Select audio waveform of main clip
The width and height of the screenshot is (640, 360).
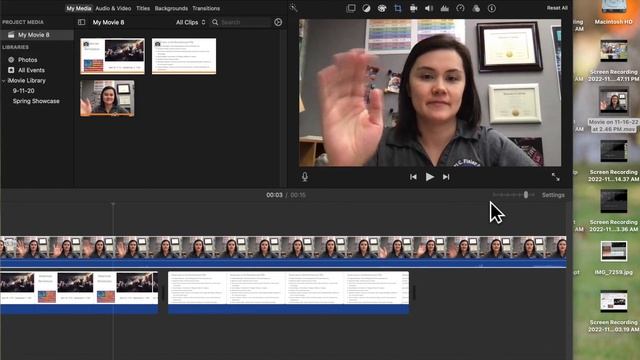(283, 263)
